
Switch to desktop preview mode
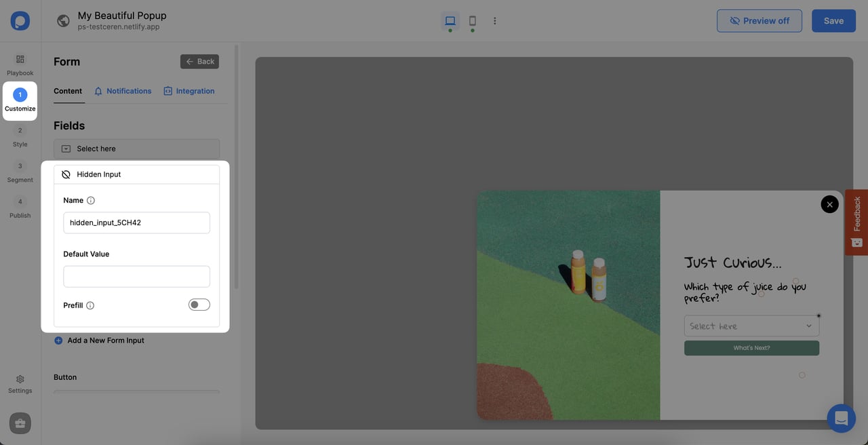point(450,21)
